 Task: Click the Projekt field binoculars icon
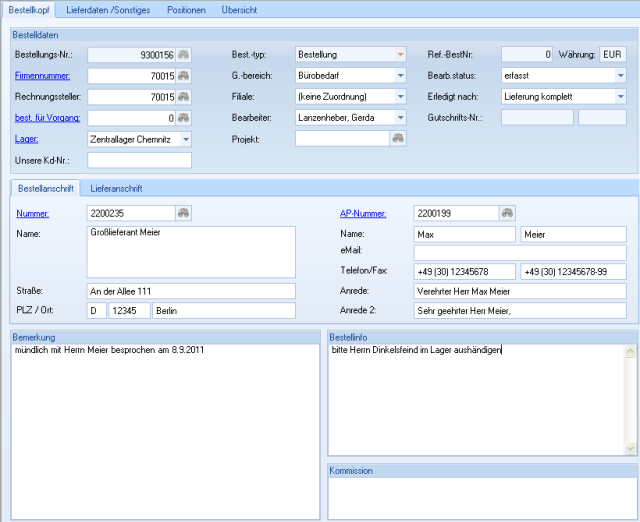coord(399,139)
